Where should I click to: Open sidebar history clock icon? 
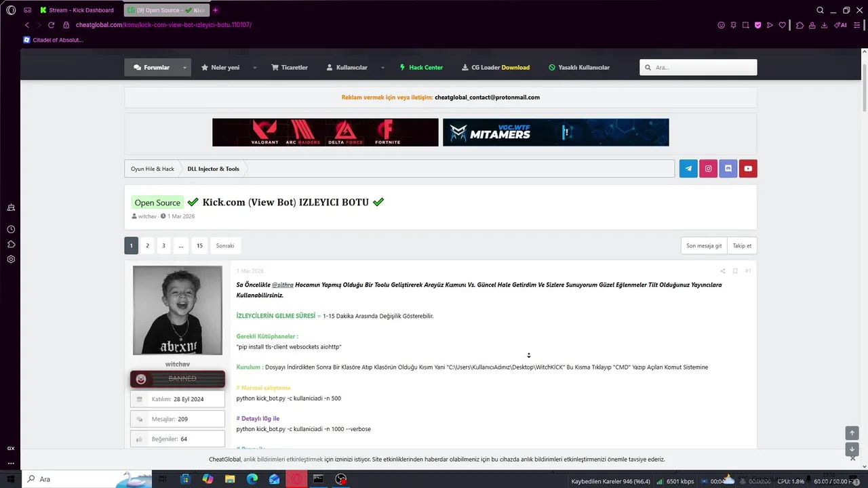coord(11,229)
